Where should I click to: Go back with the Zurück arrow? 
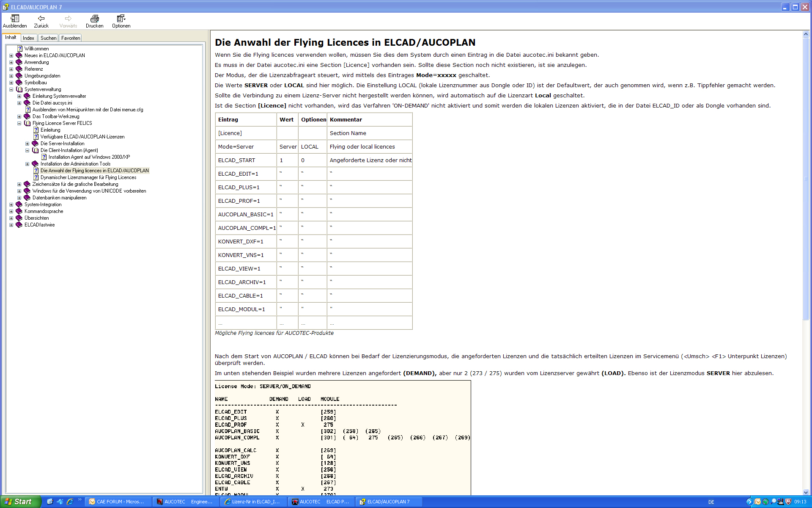point(41,21)
